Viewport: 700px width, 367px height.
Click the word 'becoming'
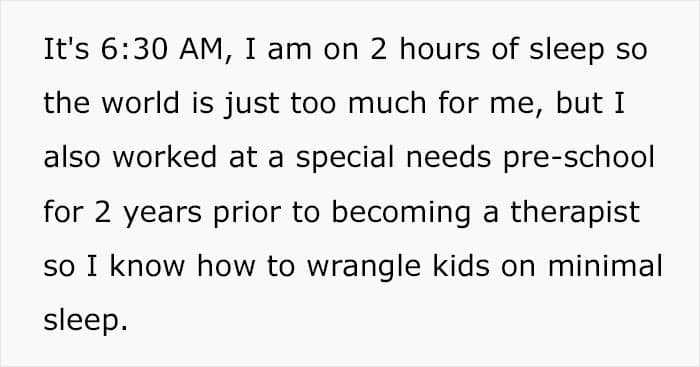(x=401, y=212)
